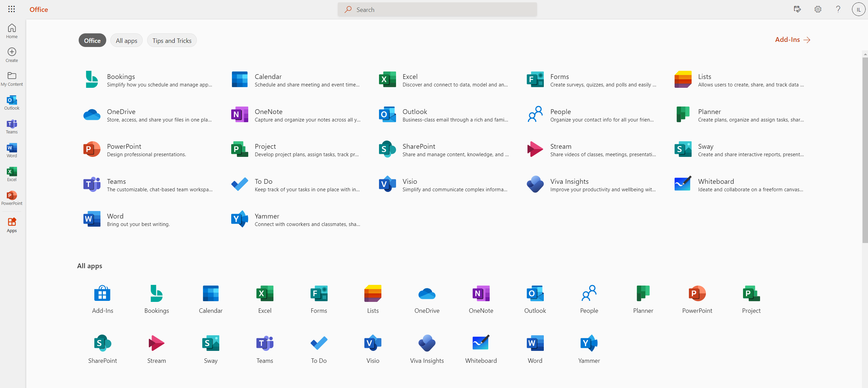
Task: Follow the Add-Ins arrow link
Action: tap(792, 40)
